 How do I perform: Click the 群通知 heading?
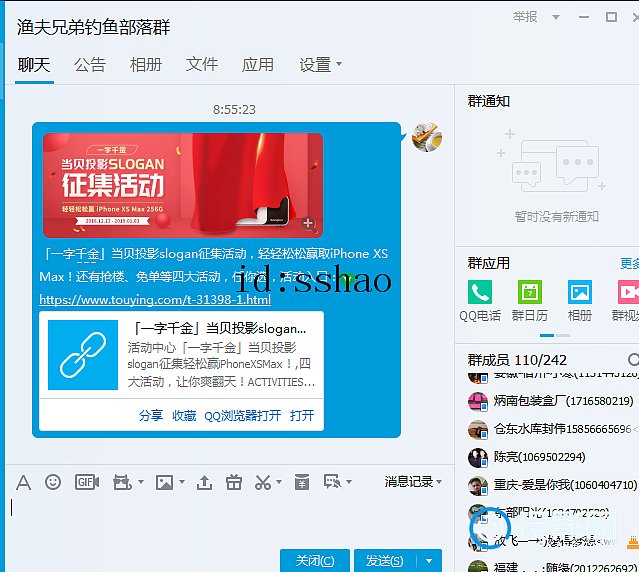pos(489,101)
